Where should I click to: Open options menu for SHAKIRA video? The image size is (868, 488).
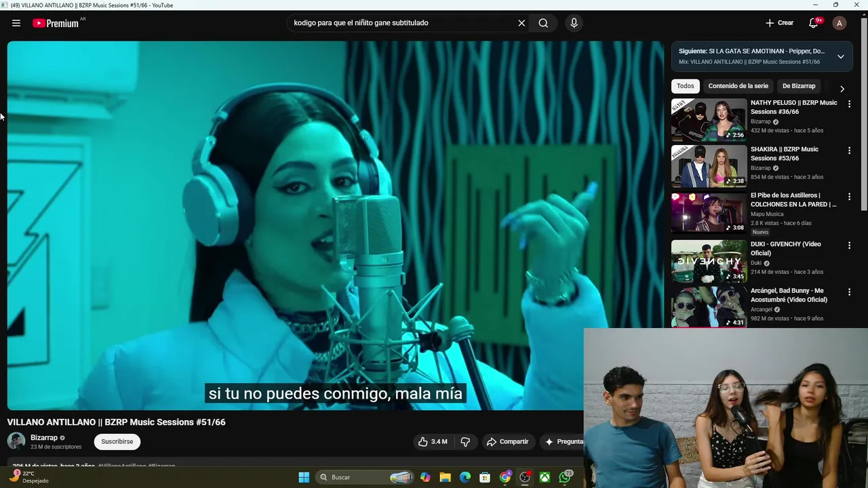pyautogui.click(x=849, y=150)
